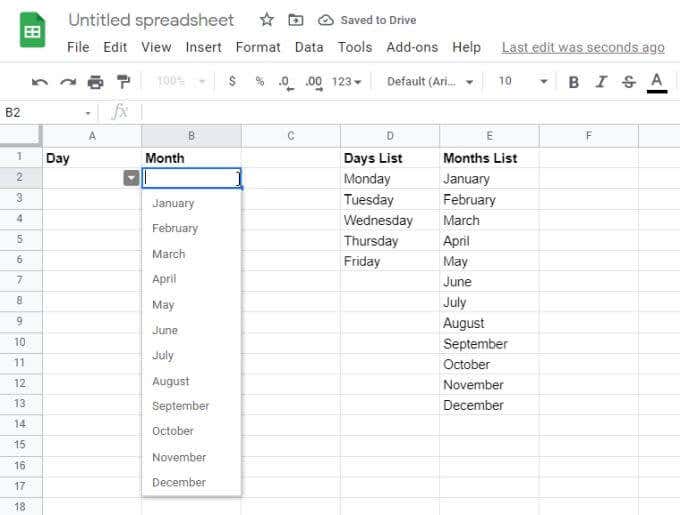The height and width of the screenshot is (515, 680).
Task: Toggle bold text formatting
Action: pos(574,82)
